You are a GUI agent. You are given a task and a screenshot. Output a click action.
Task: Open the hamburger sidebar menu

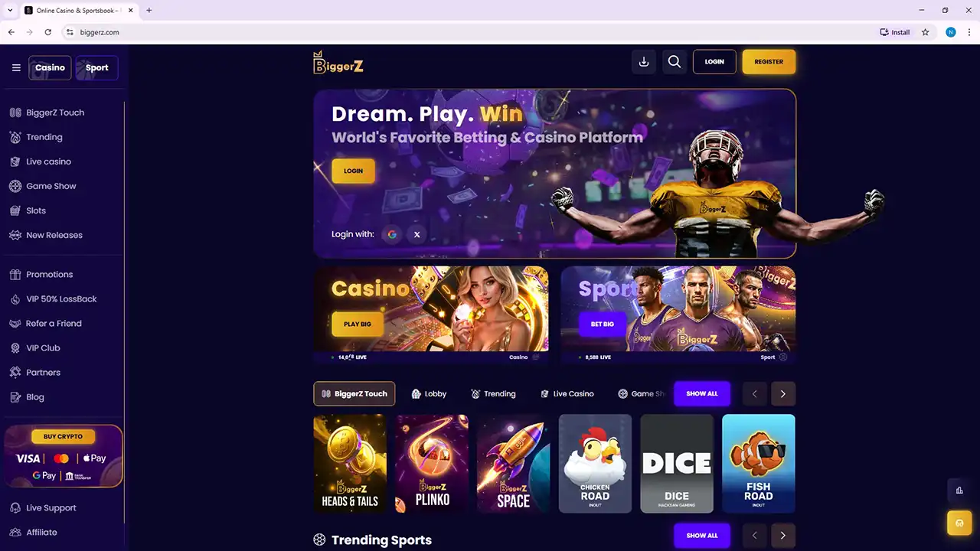coord(16,67)
